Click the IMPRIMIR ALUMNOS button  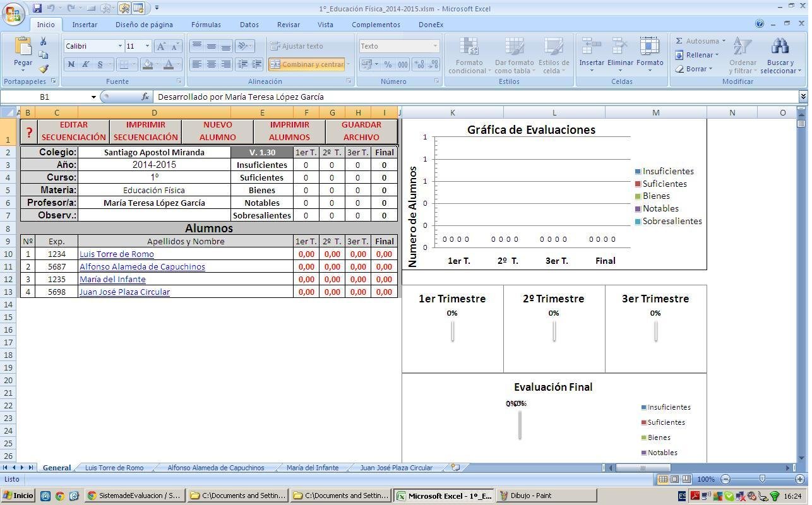click(x=290, y=131)
